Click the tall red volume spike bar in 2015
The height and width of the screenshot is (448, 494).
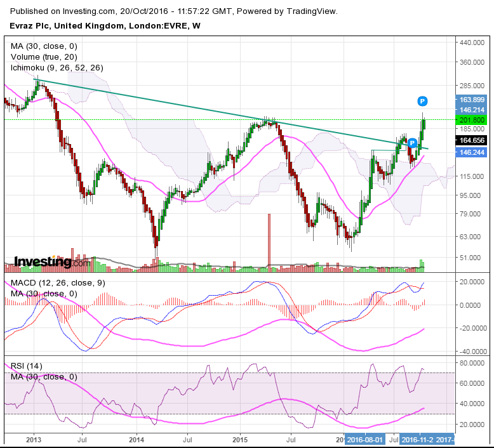pos(269,242)
